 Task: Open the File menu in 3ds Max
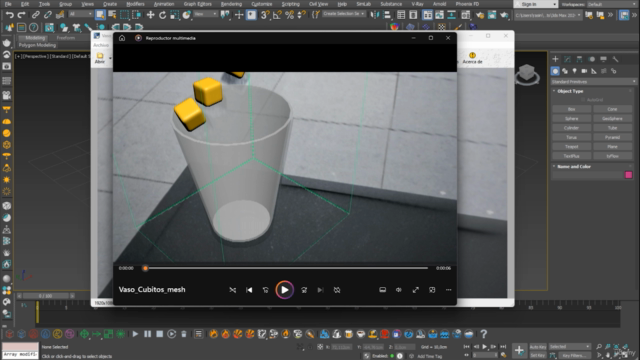(x=8, y=4)
